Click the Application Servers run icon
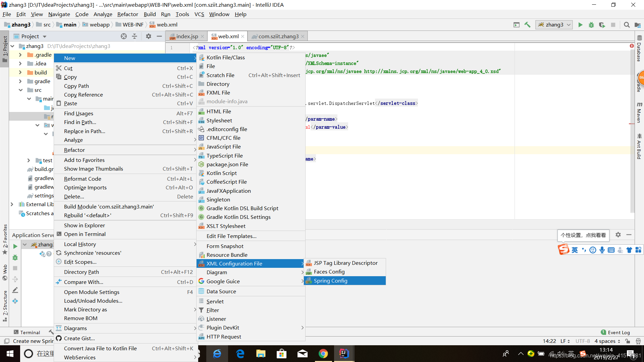 pyautogui.click(x=15, y=246)
